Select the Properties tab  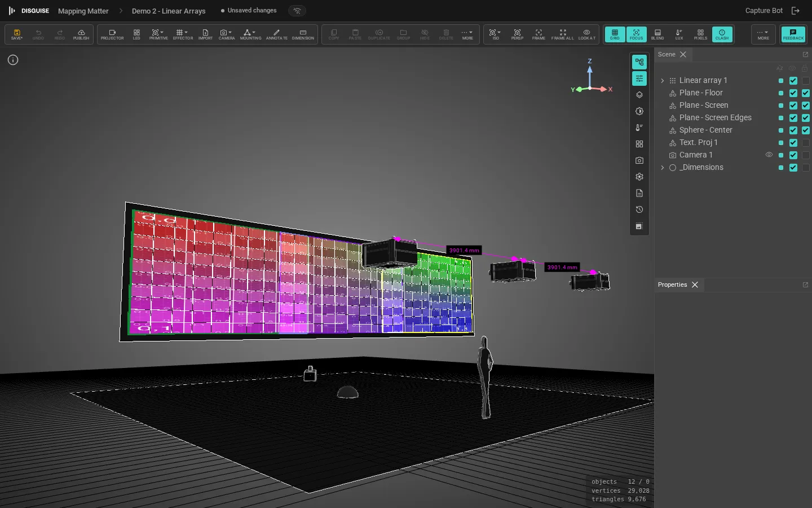tap(673, 285)
